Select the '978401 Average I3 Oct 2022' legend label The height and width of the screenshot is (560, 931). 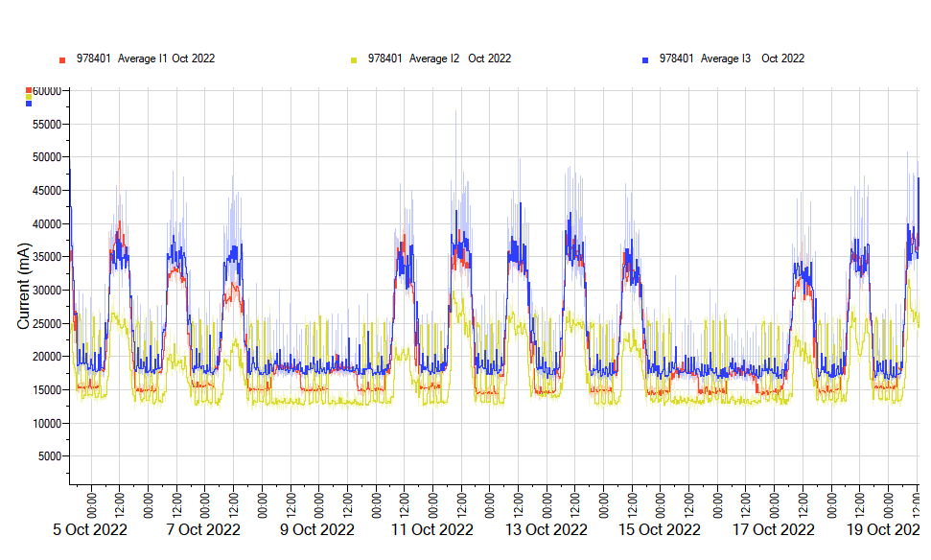pos(732,58)
